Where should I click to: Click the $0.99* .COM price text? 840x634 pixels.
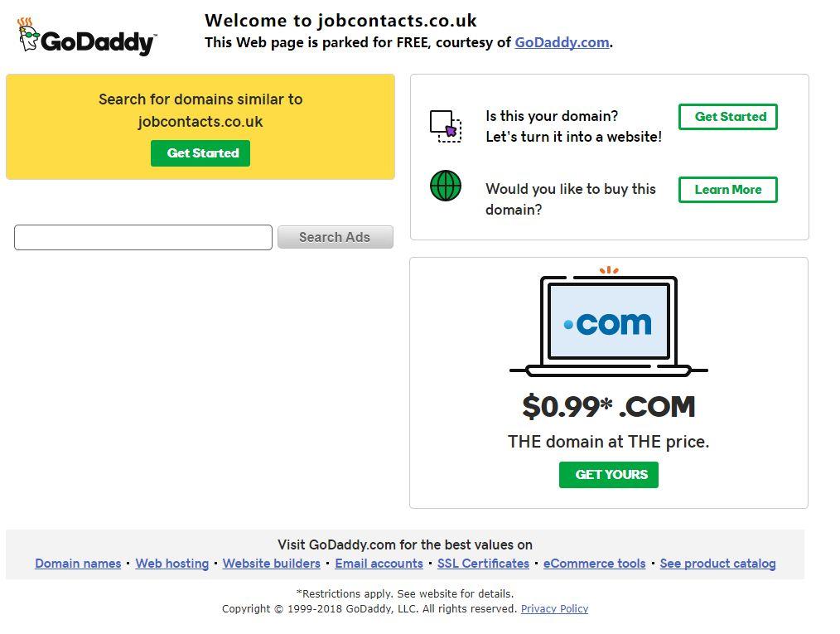tap(608, 407)
